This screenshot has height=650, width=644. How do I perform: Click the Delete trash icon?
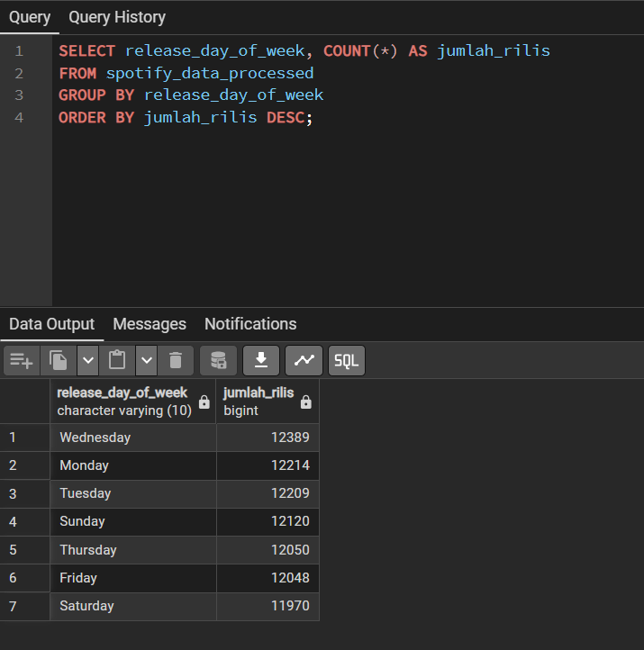(x=176, y=360)
